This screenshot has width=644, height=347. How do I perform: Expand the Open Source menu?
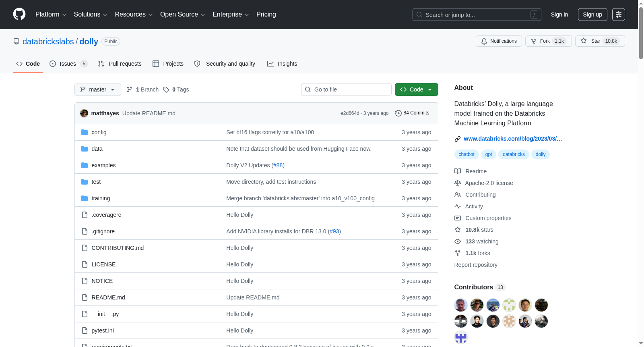tap(183, 15)
